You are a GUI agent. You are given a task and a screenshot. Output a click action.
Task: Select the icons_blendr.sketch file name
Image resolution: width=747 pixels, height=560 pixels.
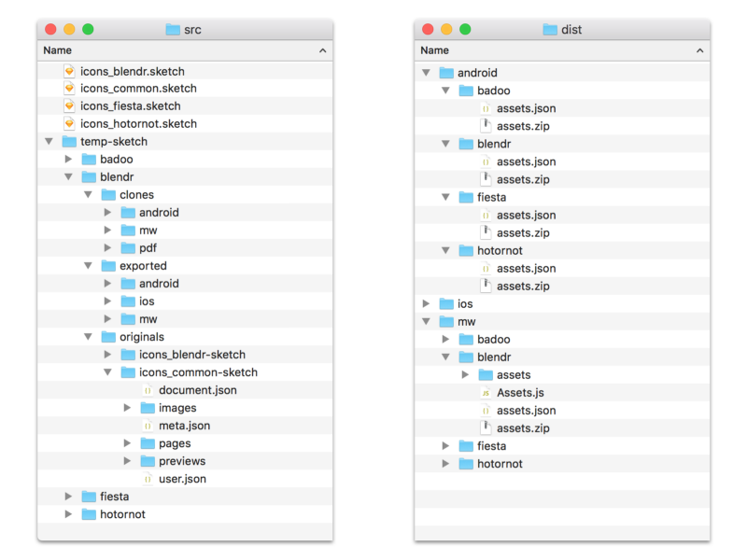pos(133,72)
